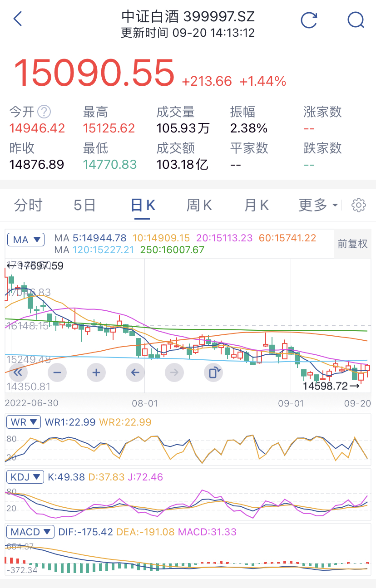Switch to the 周K tab

tap(199, 205)
